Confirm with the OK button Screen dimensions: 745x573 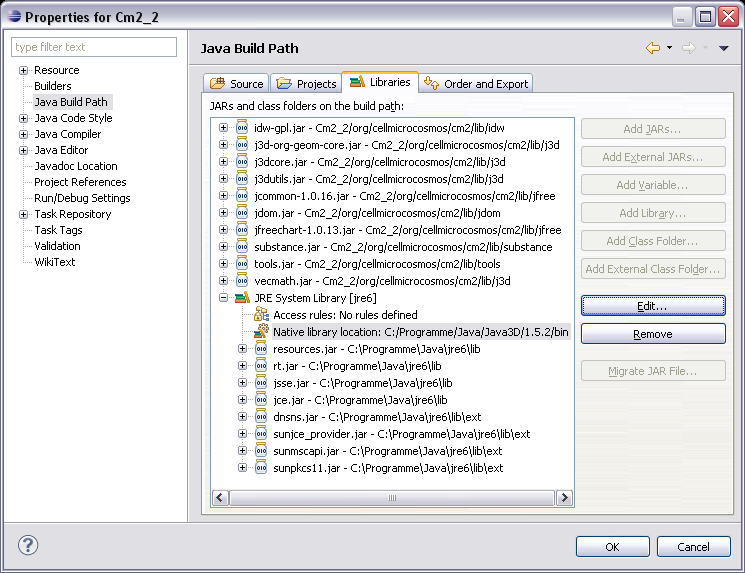612,546
